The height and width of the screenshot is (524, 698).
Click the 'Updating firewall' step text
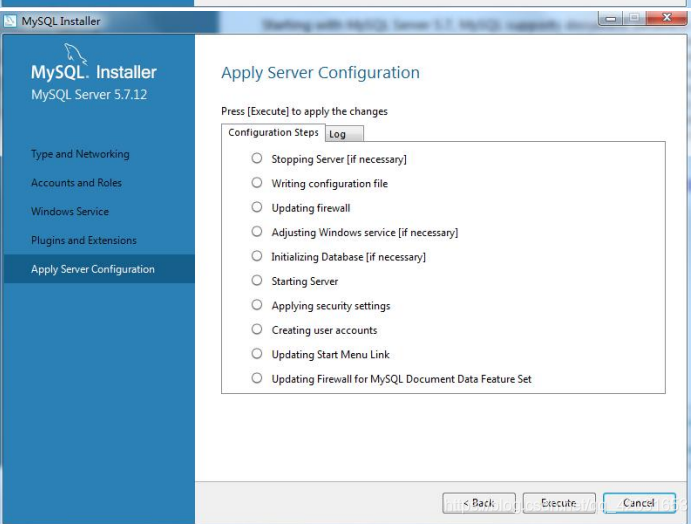point(311,208)
